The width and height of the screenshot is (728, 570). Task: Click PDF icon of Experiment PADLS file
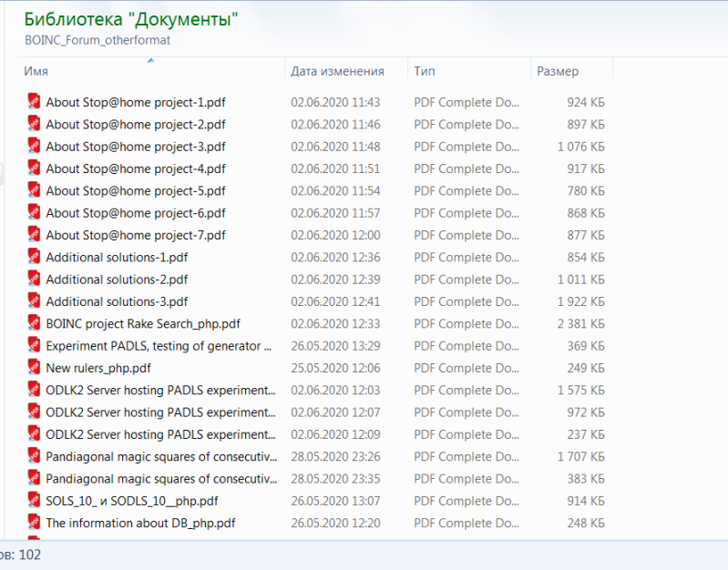coord(34,345)
